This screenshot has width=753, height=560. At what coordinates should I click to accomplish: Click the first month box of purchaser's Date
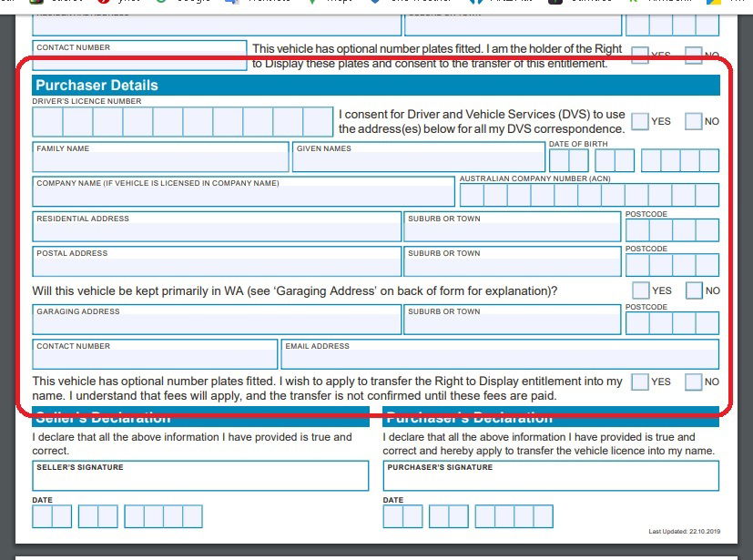439,516
